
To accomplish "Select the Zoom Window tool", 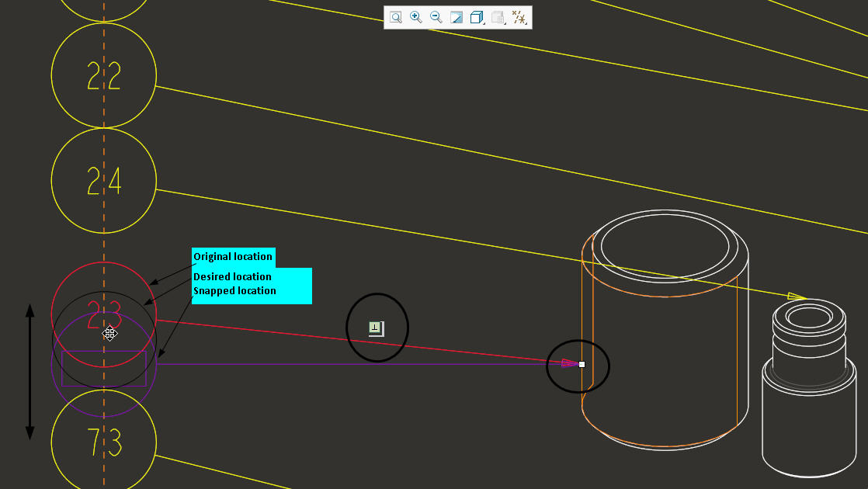I will [x=396, y=17].
